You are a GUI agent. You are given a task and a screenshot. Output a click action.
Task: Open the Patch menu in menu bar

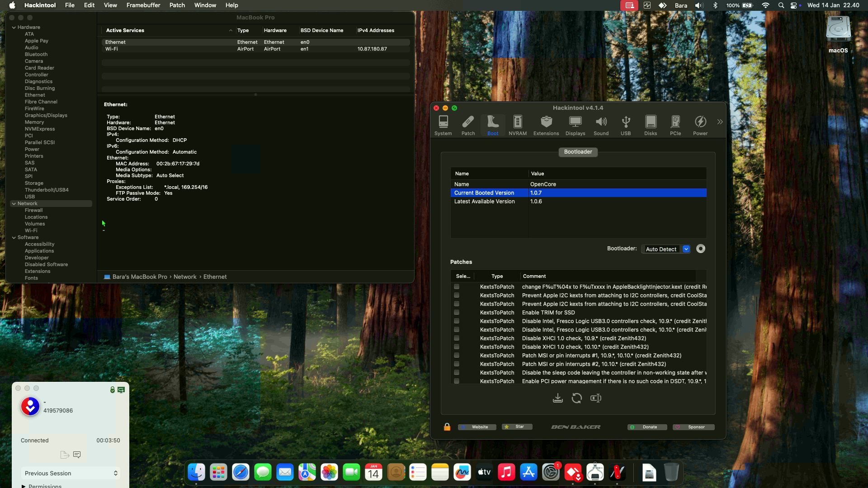click(x=177, y=5)
